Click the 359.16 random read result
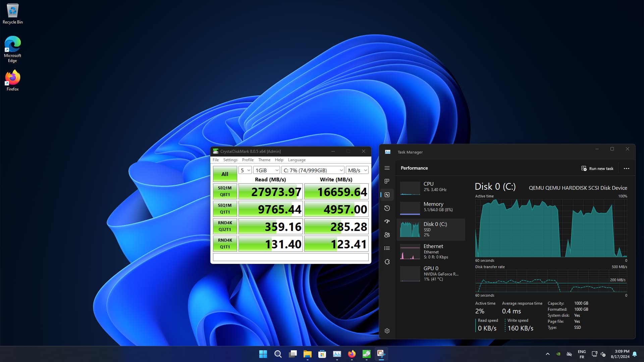This screenshot has height=362, width=644. point(270,226)
